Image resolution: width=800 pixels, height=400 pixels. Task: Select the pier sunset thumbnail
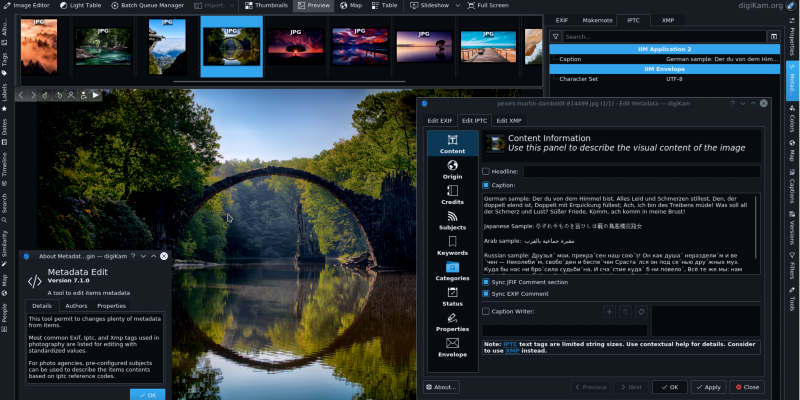[488, 46]
